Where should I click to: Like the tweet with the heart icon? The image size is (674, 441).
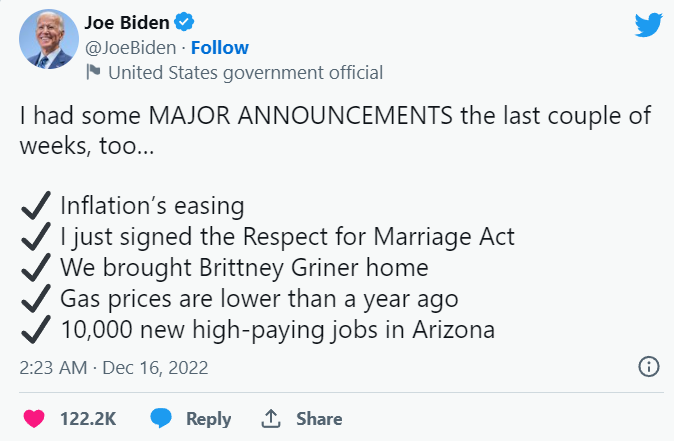click(x=34, y=419)
